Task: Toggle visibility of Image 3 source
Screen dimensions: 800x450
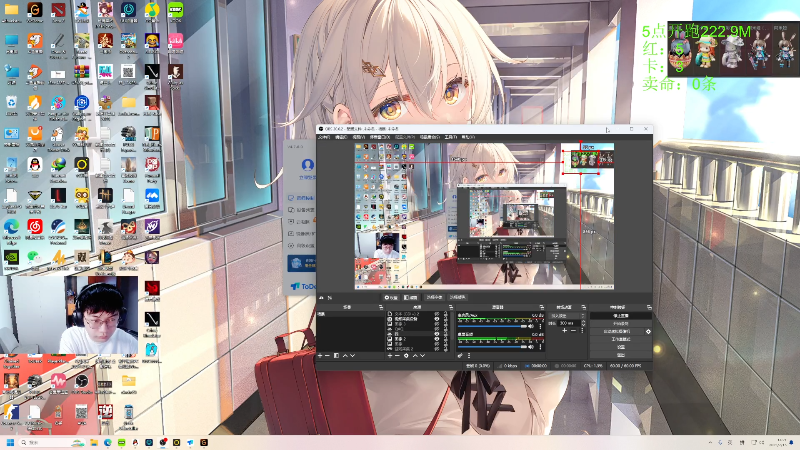Action: (x=437, y=323)
